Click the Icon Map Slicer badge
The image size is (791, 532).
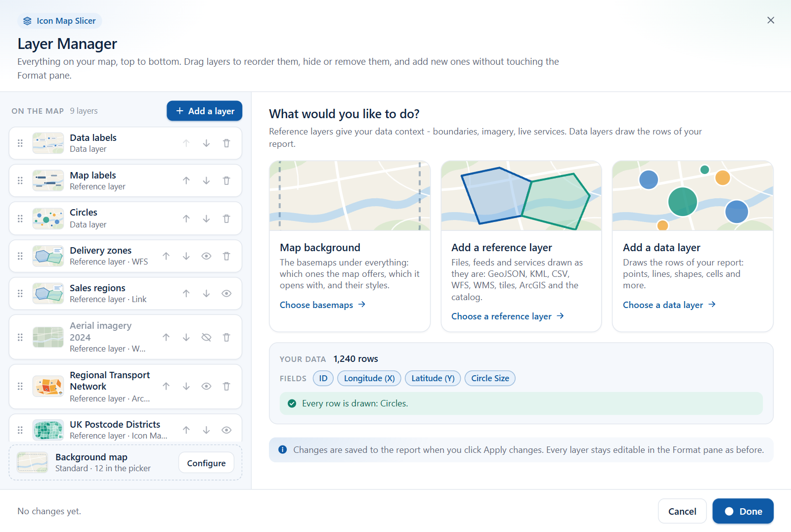pos(60,21)
